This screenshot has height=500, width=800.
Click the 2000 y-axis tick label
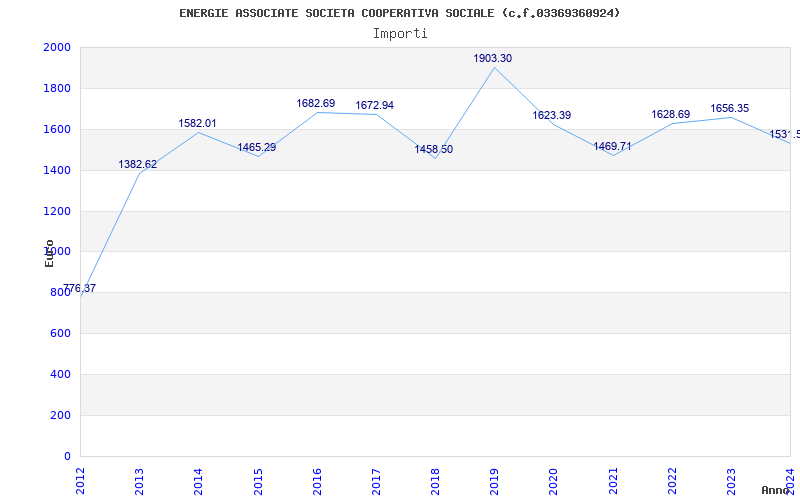pos(57,48)
